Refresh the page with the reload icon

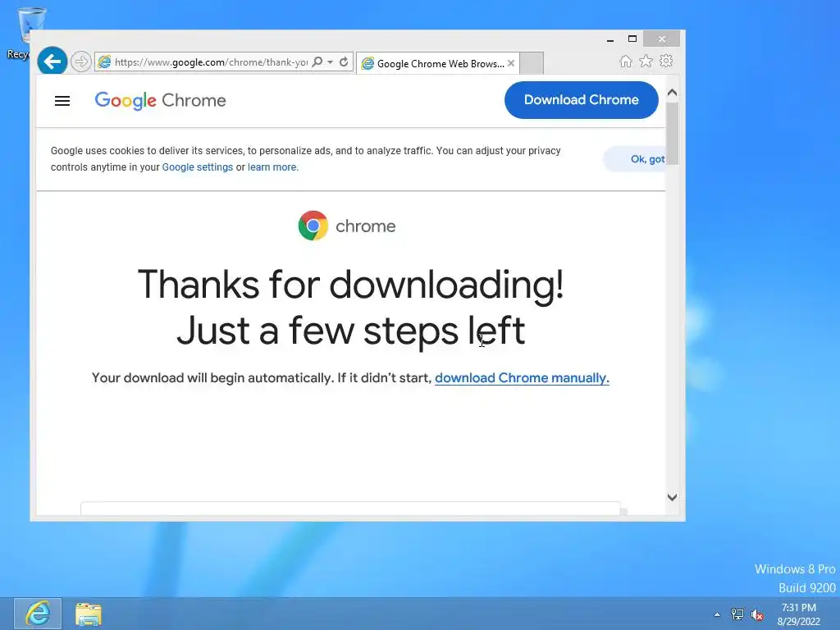(x=344, y=62)
